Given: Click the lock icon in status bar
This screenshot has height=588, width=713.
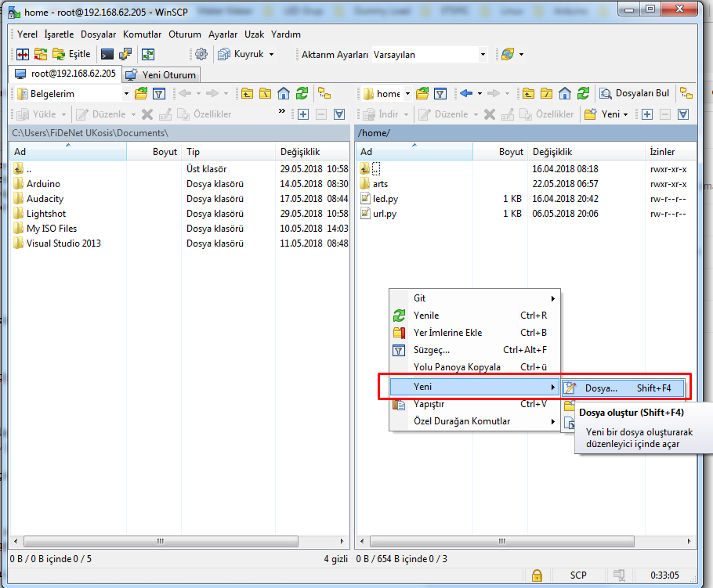Looking at the screenshot, I should [537, 575].
